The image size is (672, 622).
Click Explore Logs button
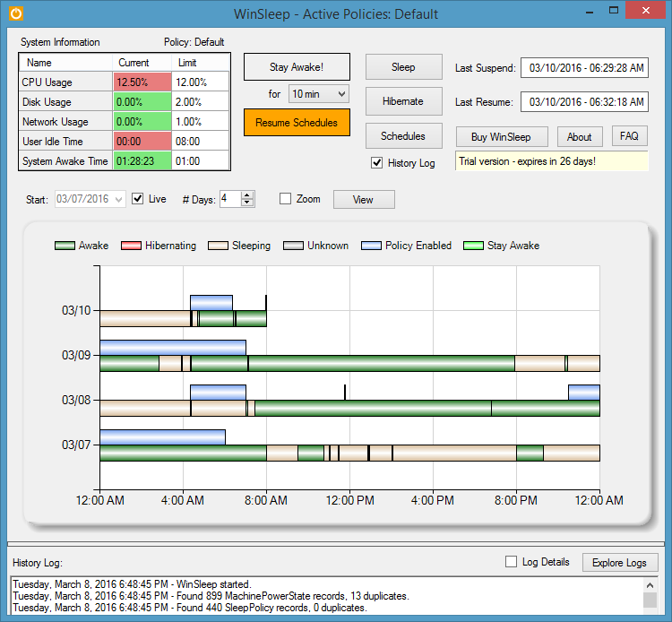(620, 563)
